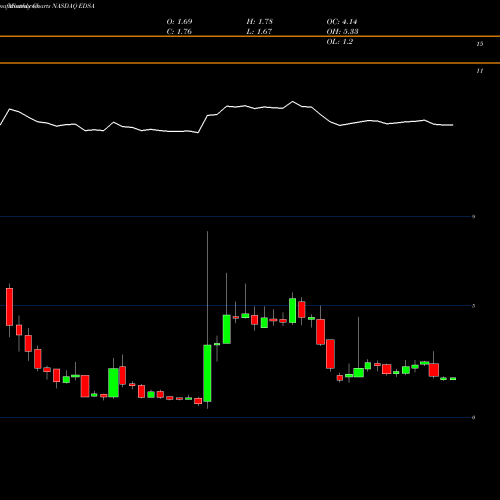Click the NASDAQ EDSA chart title
The image size is (500, 500).
[73, 6]
